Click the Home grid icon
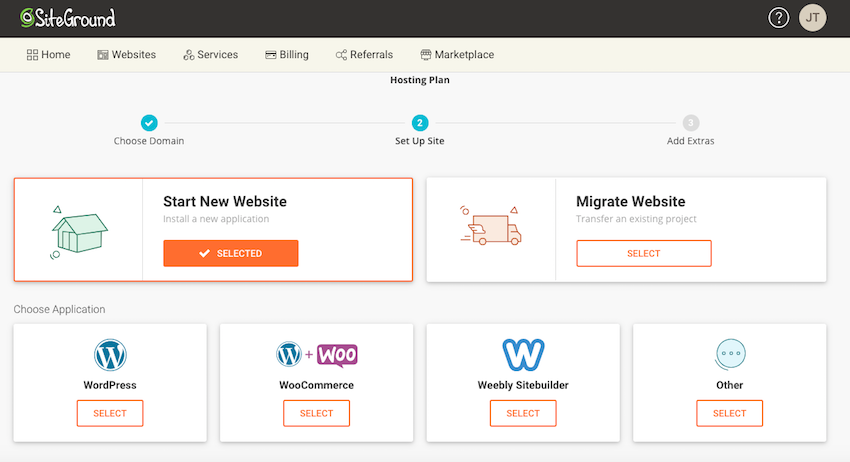 tap(33, 55)
